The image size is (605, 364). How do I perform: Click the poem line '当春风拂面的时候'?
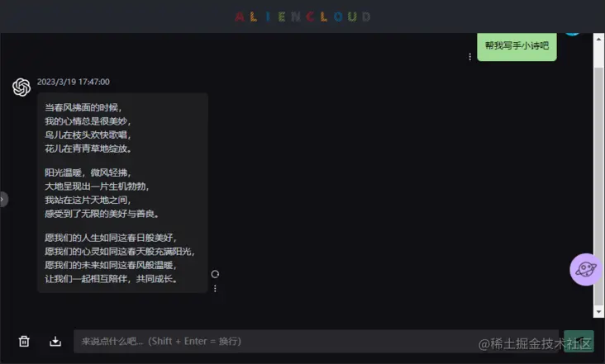(x=81, y=107)
